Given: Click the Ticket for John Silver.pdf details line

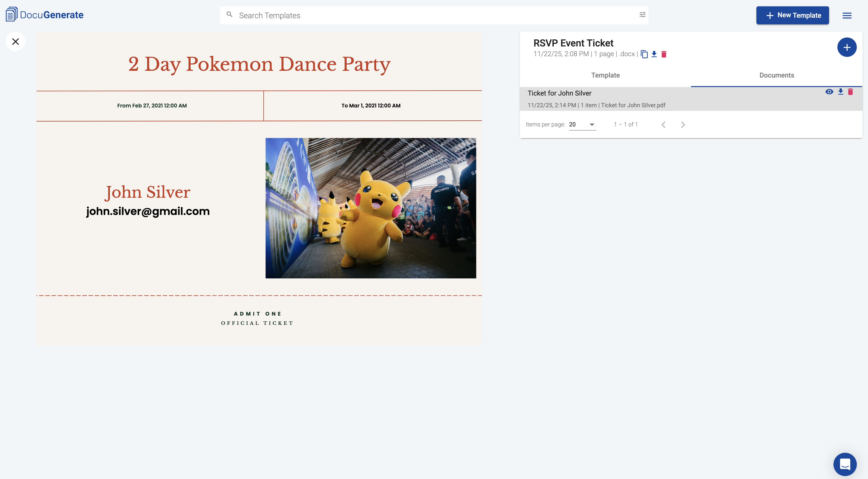Looking at the screenshot, I should click(x=596, y=105).
